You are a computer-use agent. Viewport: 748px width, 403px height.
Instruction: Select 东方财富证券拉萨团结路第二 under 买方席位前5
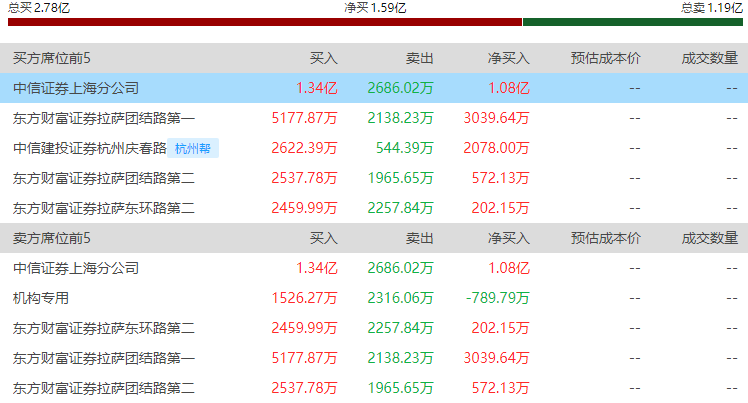104,178
